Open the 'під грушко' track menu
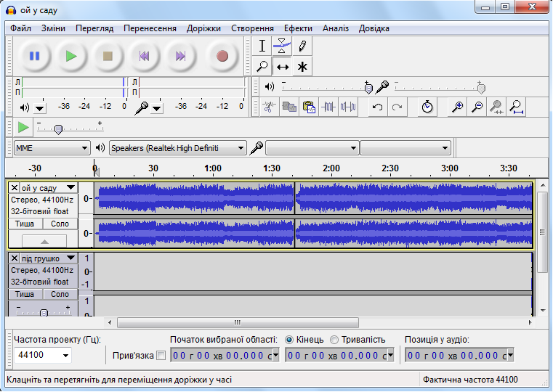The width and height of the screenshot is (553, 392). click(x=71, y=258)
